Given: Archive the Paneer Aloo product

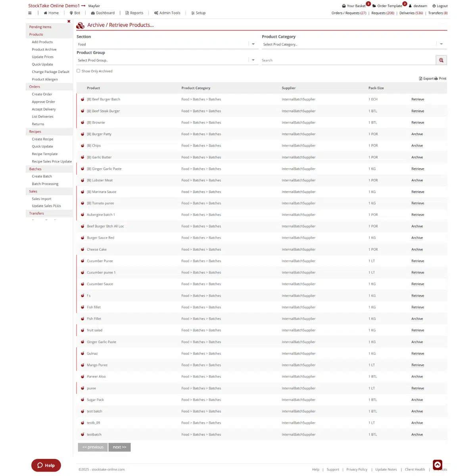Looking at the screenshot, I should tap(417, 376).
